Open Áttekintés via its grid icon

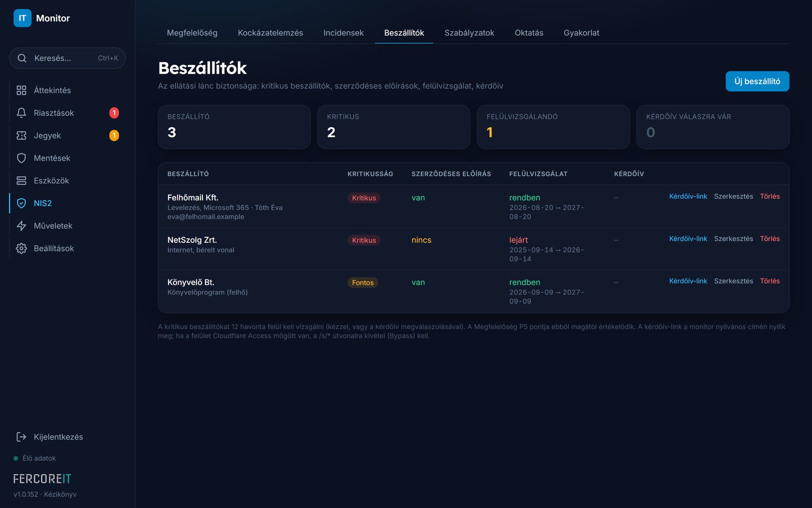tap(21, 90)
